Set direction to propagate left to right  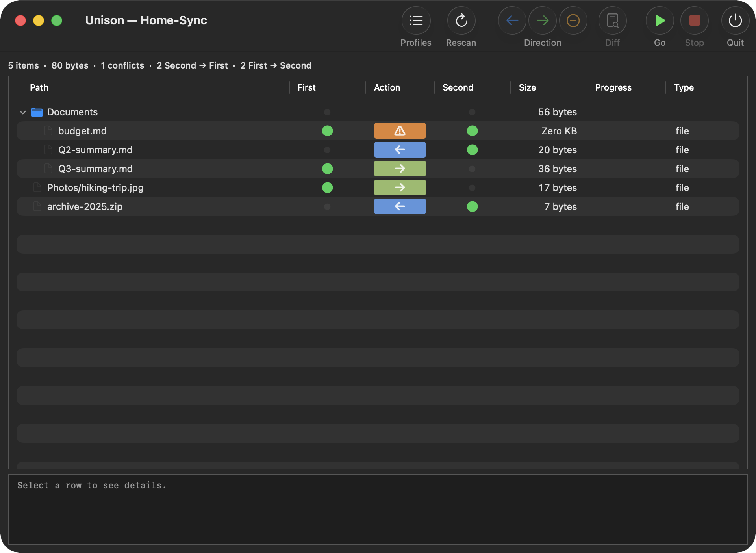(543, 20)
